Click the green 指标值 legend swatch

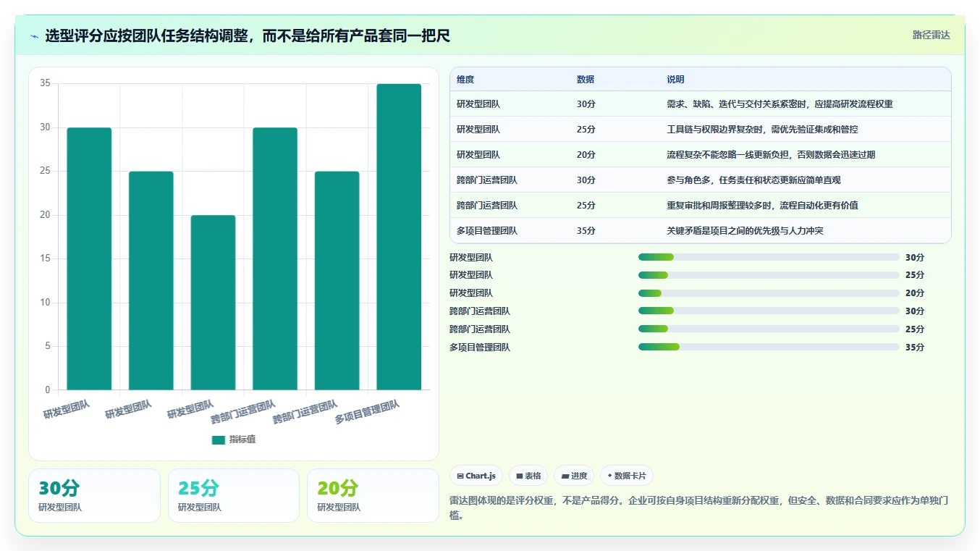point(219,440)
